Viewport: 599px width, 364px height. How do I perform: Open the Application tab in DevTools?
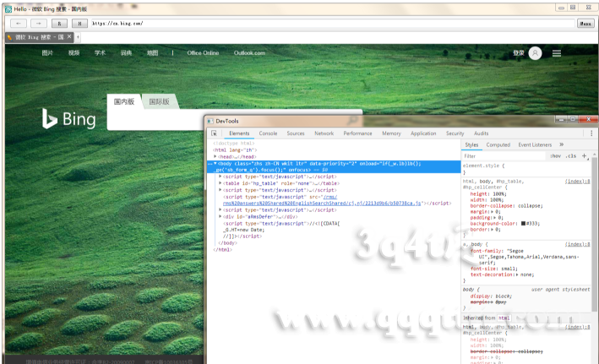[423, 133]
